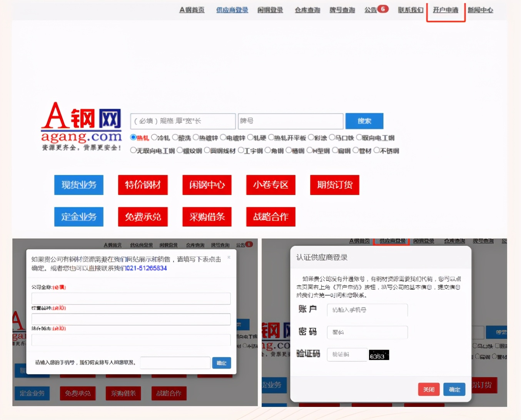Open the 闲钢中心 section
The image size is (521, 420).
(x=207, y=185)
